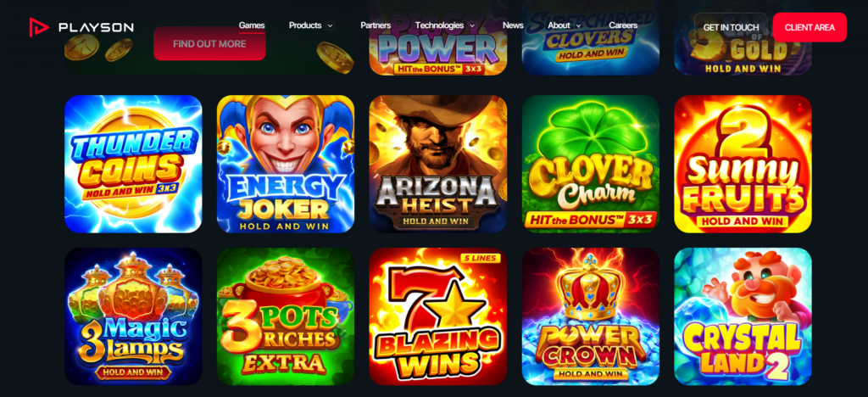Expand the Technologies dropdown menu
The image size is (868, 397).
(445, 25)
